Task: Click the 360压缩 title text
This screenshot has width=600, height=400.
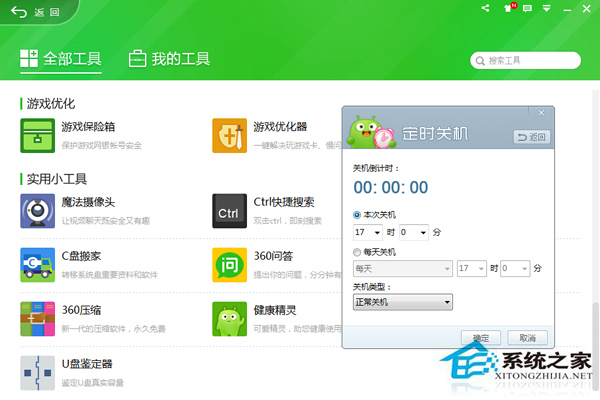Action: (x=82, y=310)
